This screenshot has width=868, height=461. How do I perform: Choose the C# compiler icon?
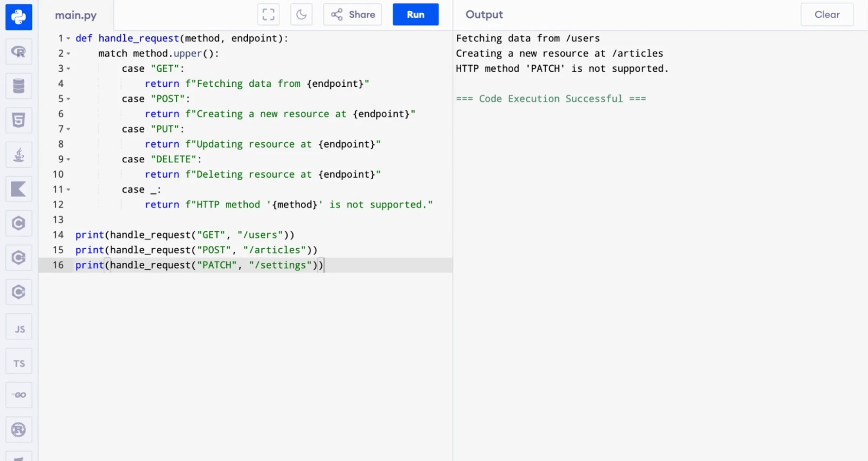(x=18, y=292)
